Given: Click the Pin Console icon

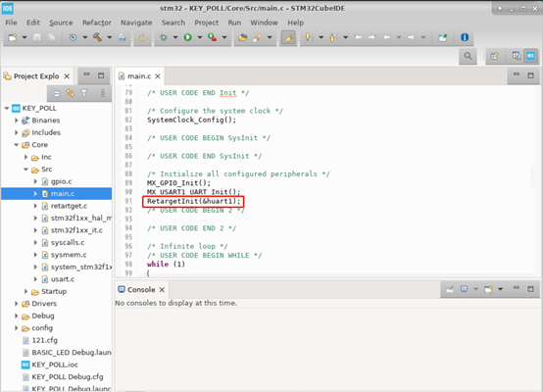Looking at the screenshot, I should click(x=450, y=289).
